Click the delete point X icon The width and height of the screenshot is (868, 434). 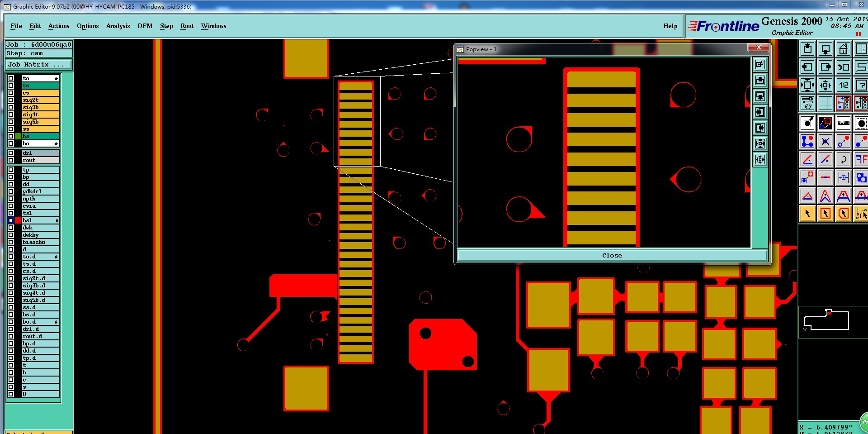826,141
